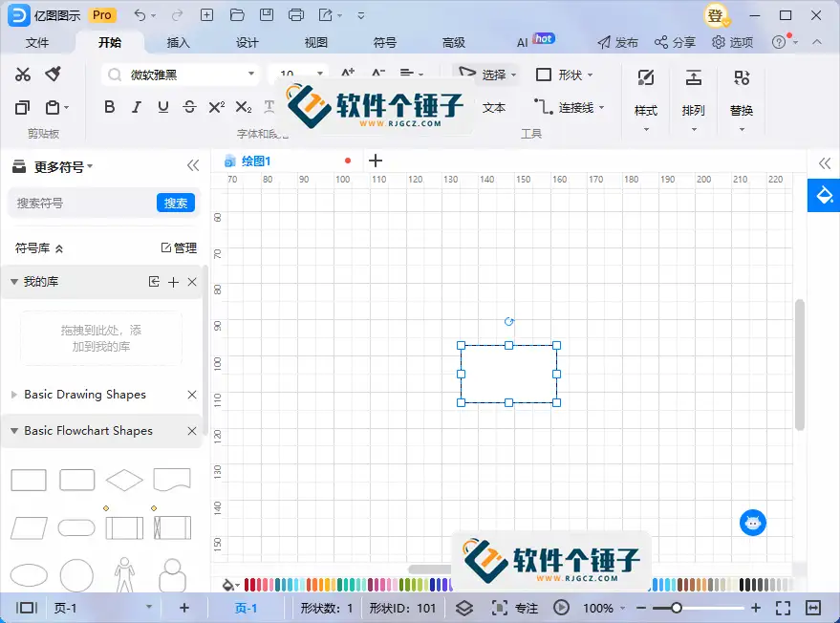Click the 格式刷 (Format Painter) icon
Viewport: 840px width, 623px height.
click(54, 74)
